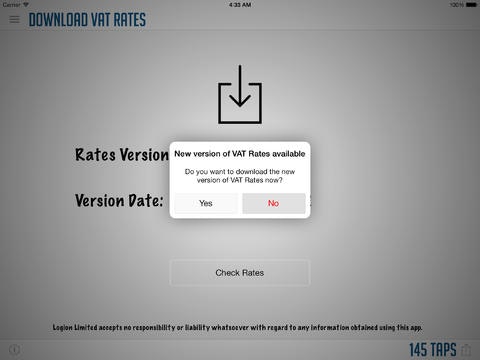Screen dimensions: 480x360
Task: Tap the Version Date label
Action: click(x=119, y=201)
